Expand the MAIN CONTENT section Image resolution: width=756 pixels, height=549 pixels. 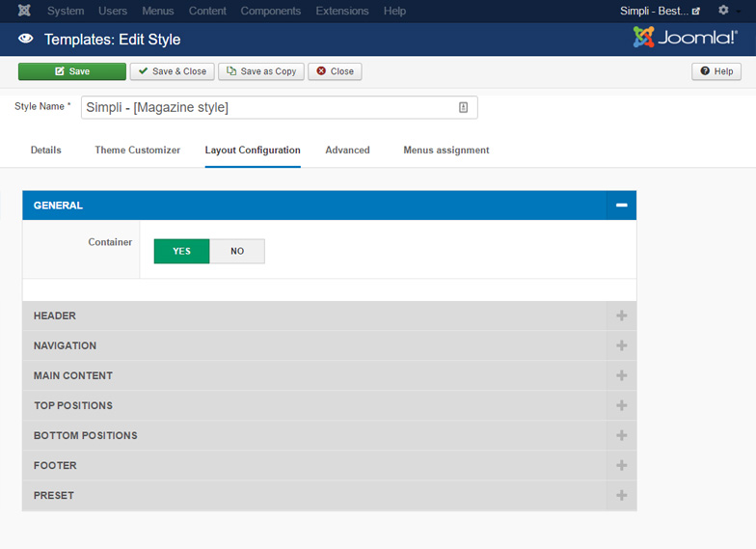click(621, 375)
